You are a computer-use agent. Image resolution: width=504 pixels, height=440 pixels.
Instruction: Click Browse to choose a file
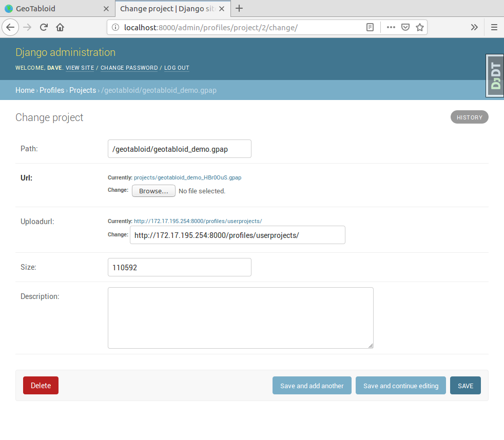(153, 191)
